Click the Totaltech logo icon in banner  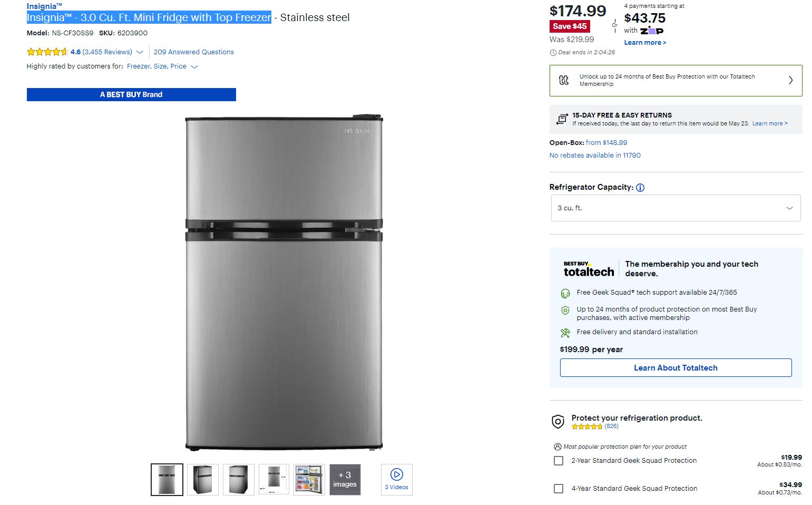point(564,80)
